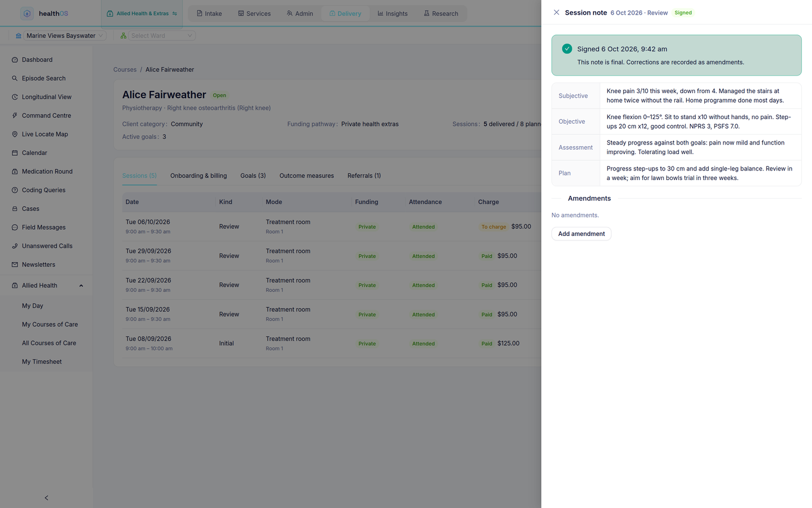
Task: Open My Day in the sidebar
Action: tap(33, 306)
